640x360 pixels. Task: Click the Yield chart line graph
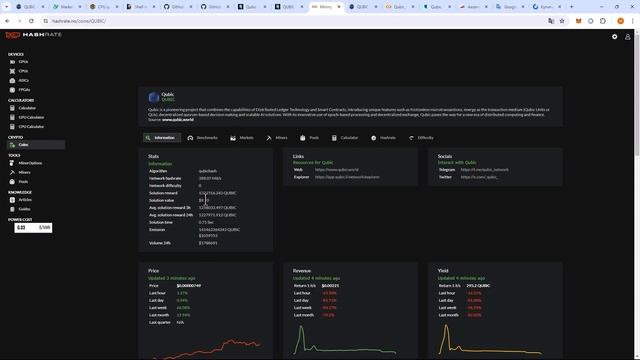point(490,340)
